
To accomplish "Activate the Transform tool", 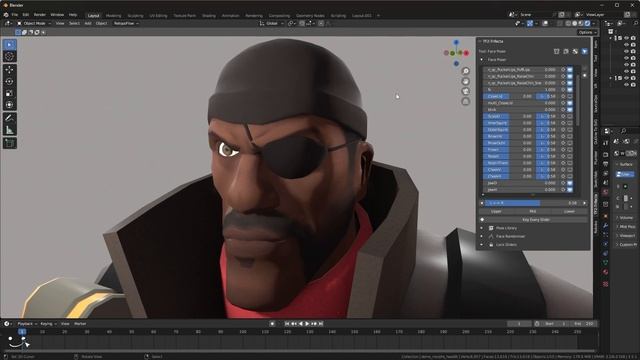I will [10, 105].
